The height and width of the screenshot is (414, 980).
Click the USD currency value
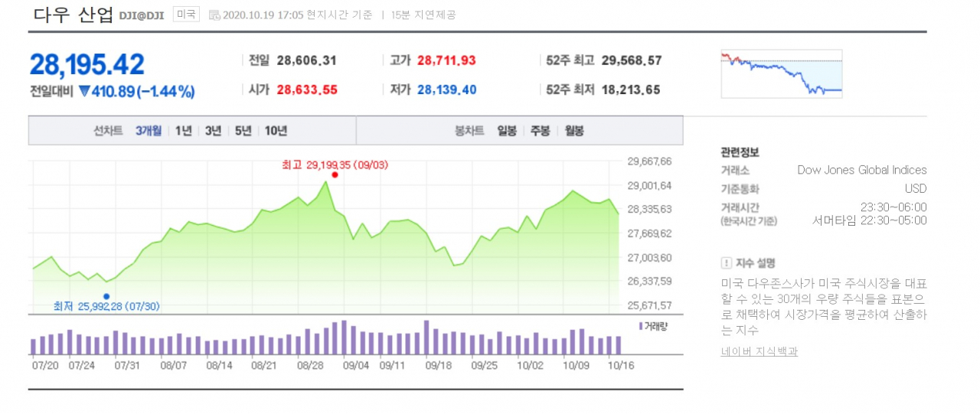pyautogui.click(x=916, y=188)
